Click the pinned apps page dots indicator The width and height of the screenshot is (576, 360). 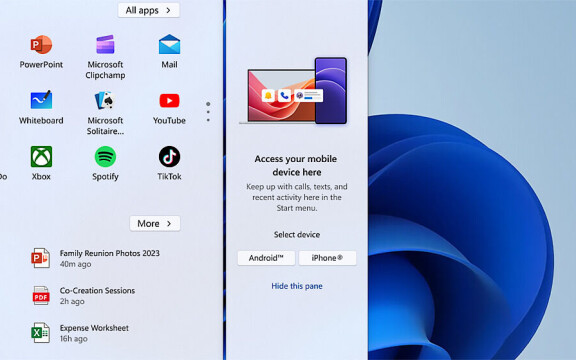208,112
